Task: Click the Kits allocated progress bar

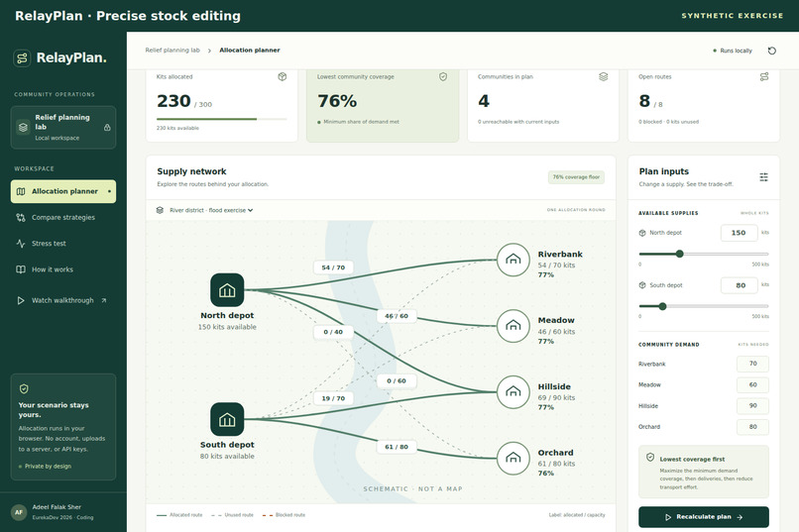Action: 222,119
